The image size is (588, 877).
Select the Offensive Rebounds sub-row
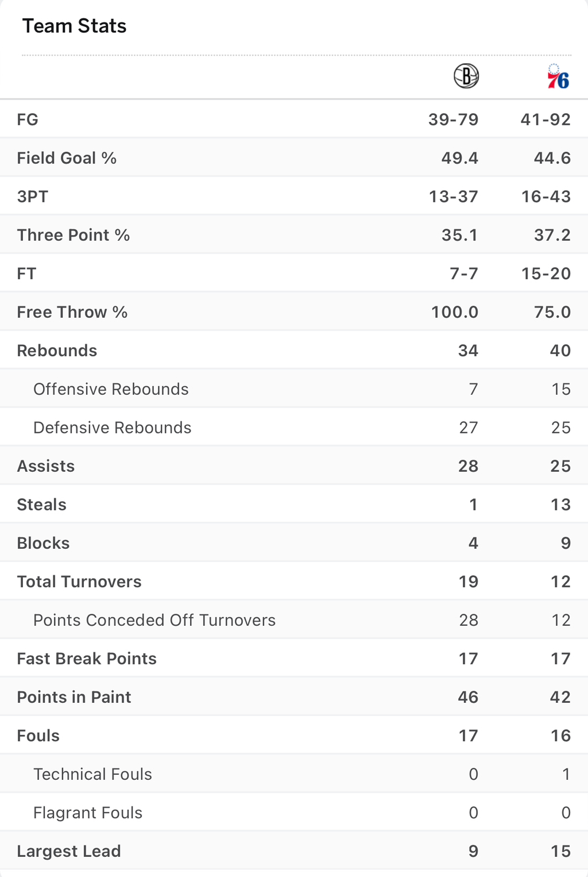[x=294, y=389]
